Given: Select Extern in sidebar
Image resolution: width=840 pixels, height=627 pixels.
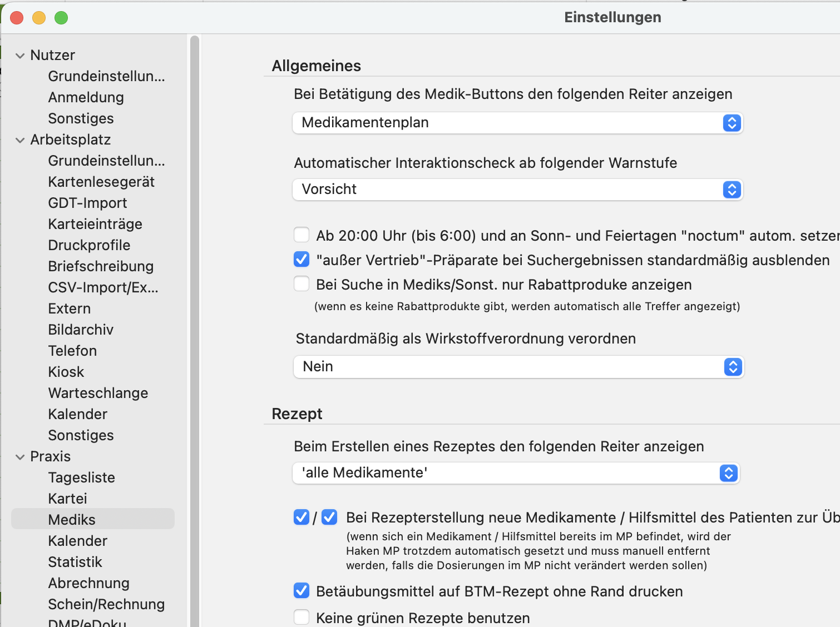Looking at the screenshot, I should [69, 308].
